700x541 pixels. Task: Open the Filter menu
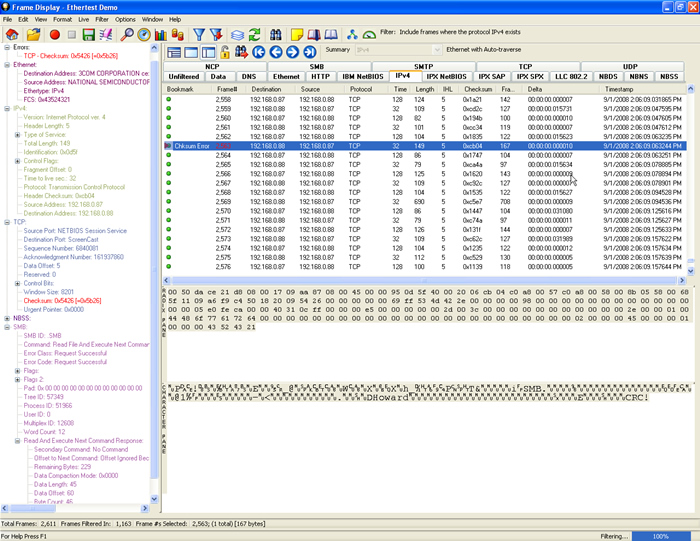[x=102, y=19]
